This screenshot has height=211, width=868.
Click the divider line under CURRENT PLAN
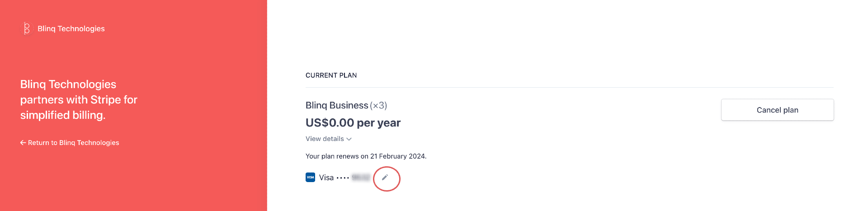[x=569, y=87]
